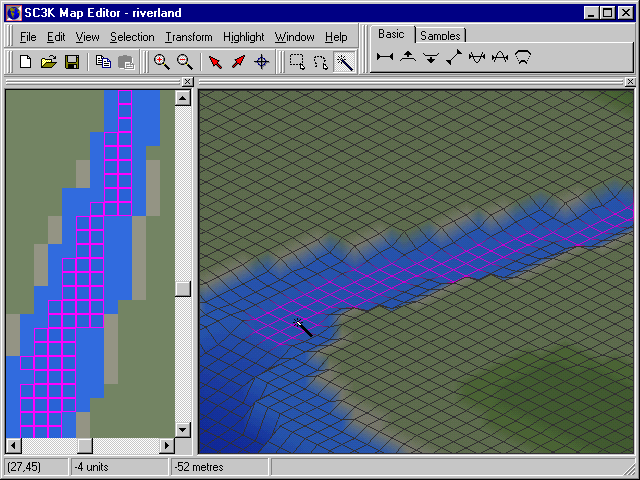
Task: Zoom in on the map
Action: pos(162,62)
